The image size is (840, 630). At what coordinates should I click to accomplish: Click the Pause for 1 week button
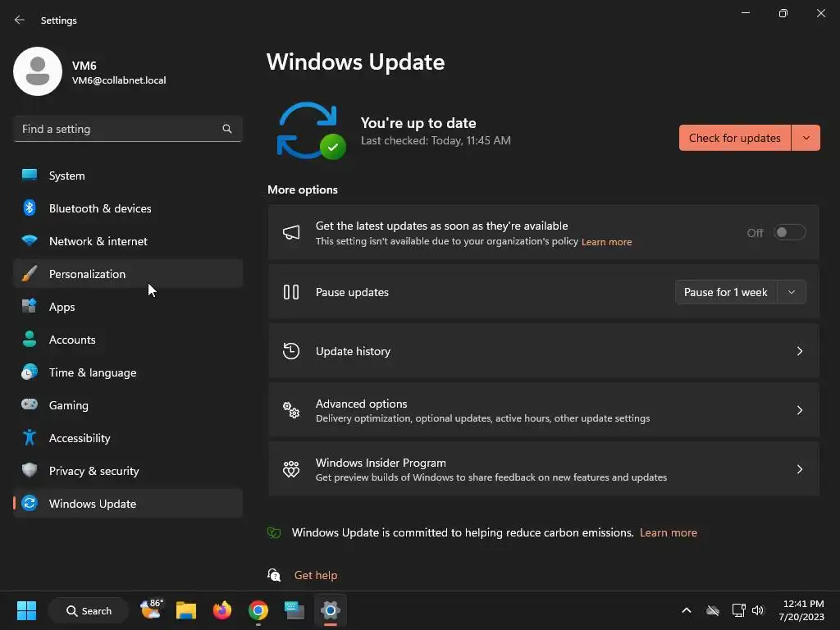(x=726, y=292)
